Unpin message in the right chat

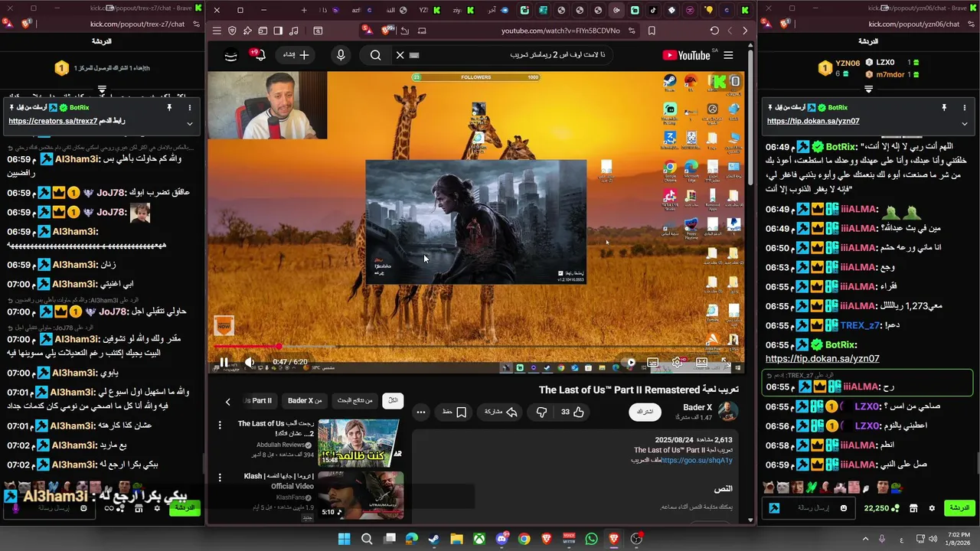tap(944, 108)
